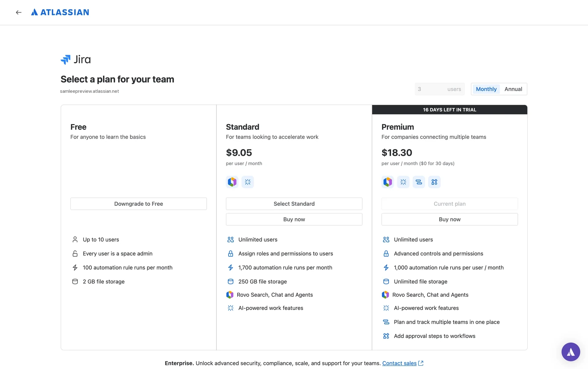Click Select Standard button

[294, 204]
